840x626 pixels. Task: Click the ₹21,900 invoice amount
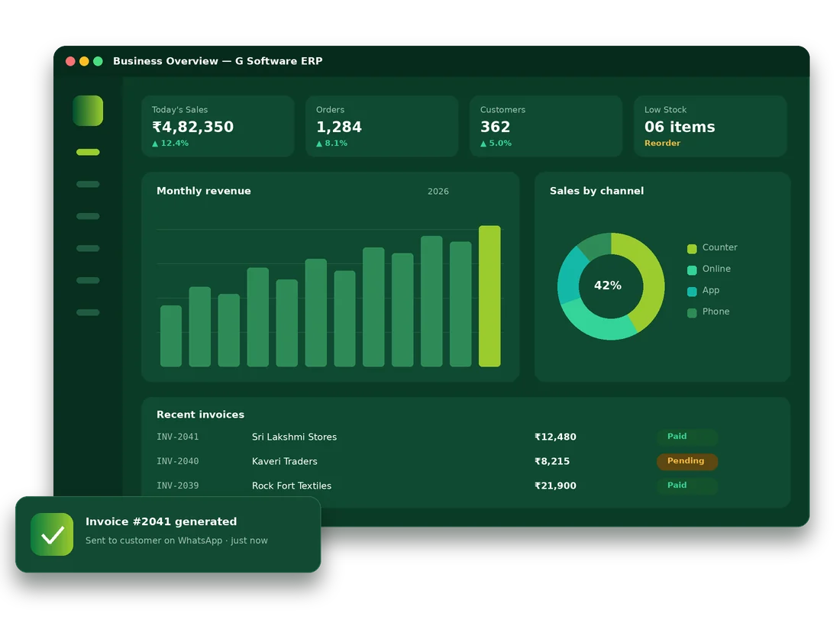coord(555,486)
